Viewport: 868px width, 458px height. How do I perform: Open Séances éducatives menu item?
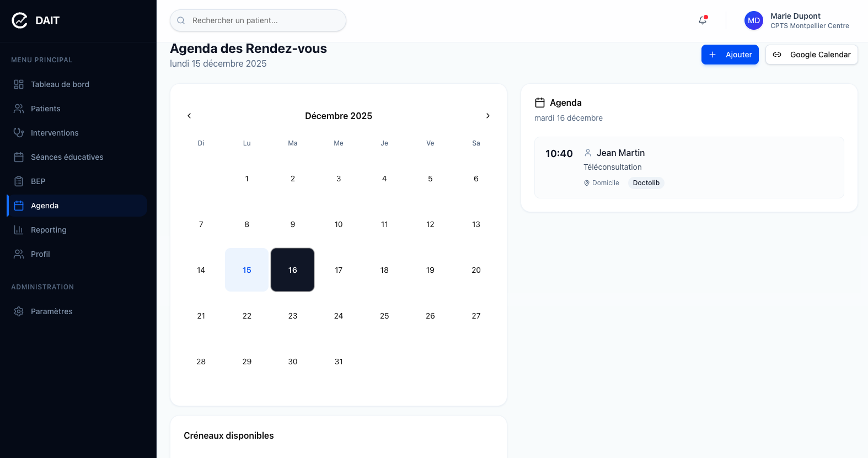67,157
